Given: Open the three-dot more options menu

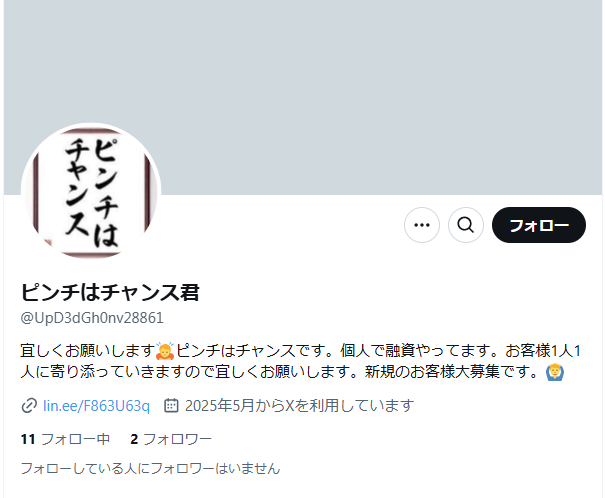Looking at the screenshot, I should (422, 225).
